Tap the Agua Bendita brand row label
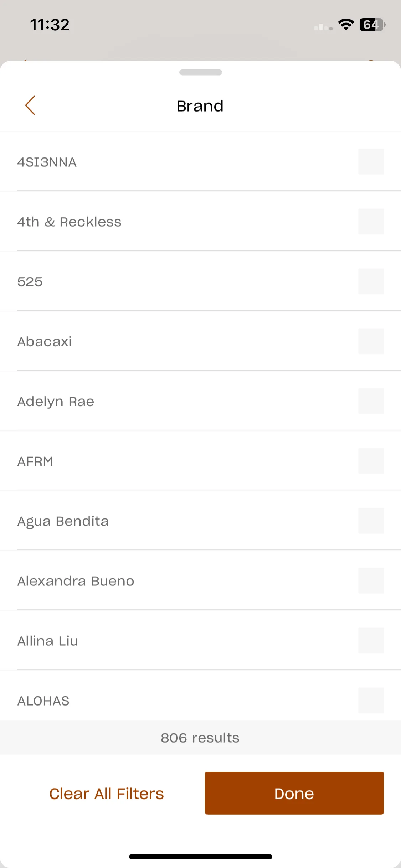This screenshot has width=401, height=868. [63, 522]
